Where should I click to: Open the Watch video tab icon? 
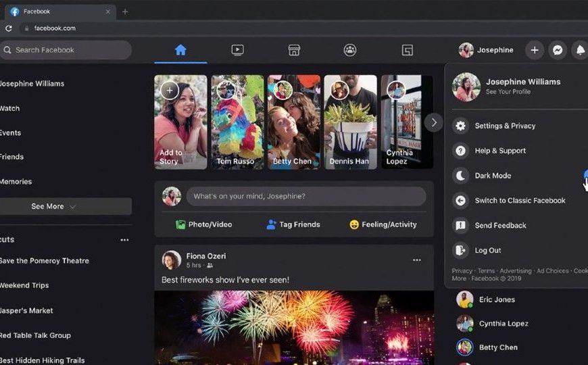pos(237,50)
